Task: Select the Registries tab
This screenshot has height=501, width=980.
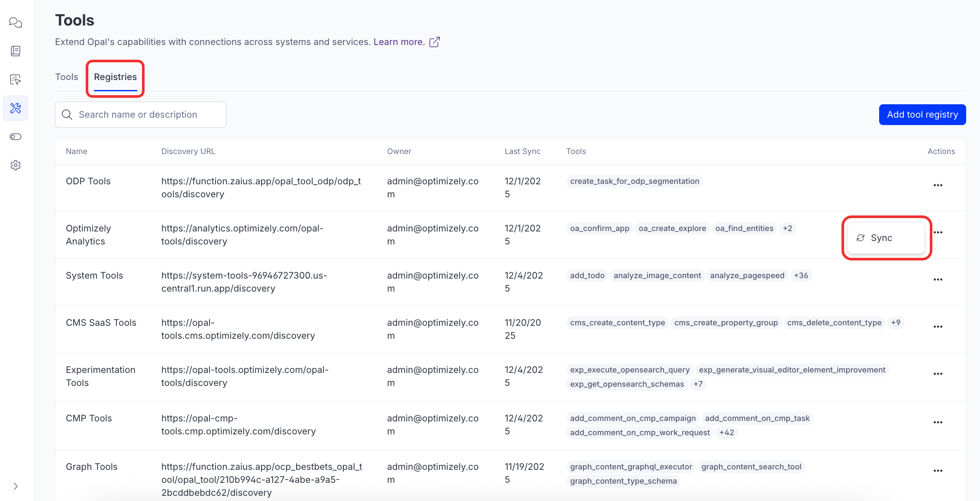Action: [x=115, y=77]
